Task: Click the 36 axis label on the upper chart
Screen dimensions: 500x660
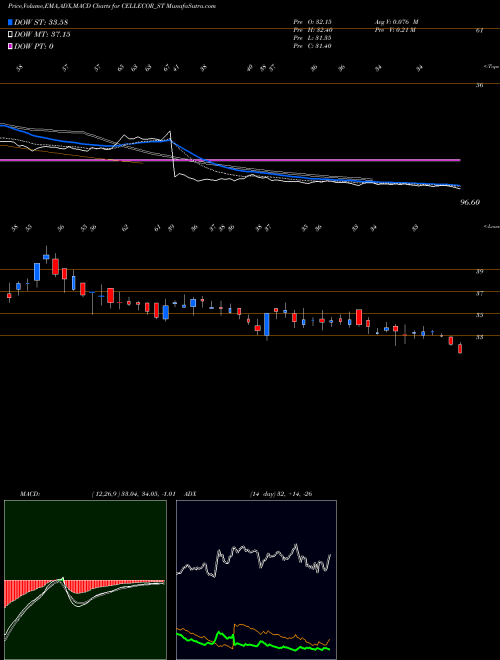Action: coord(479,85)
